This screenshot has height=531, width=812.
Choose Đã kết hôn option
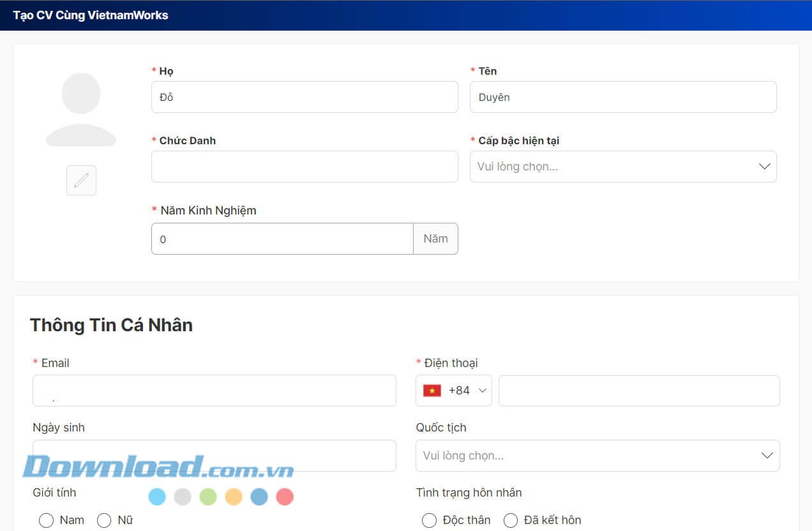tap(511, 520)
